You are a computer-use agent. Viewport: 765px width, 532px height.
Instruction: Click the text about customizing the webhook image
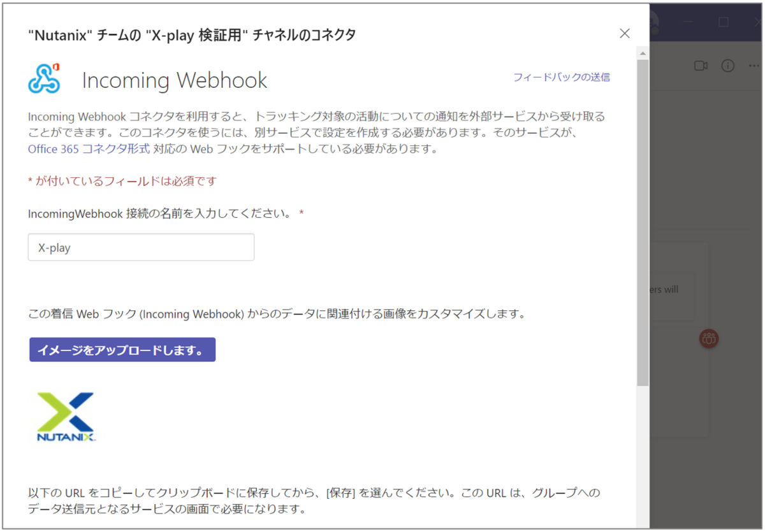click(x=277, y=313)
